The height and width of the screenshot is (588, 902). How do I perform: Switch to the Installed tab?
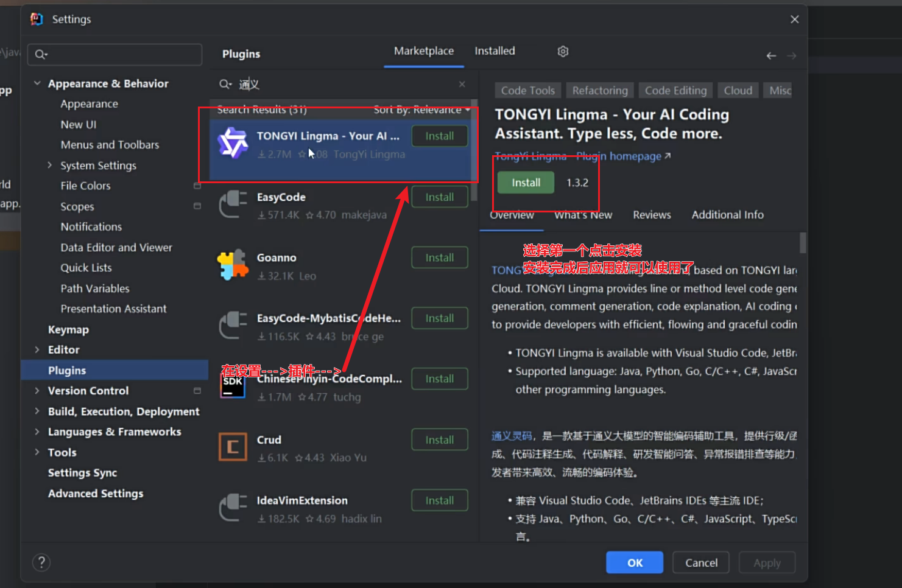click(x=495, y=51)
